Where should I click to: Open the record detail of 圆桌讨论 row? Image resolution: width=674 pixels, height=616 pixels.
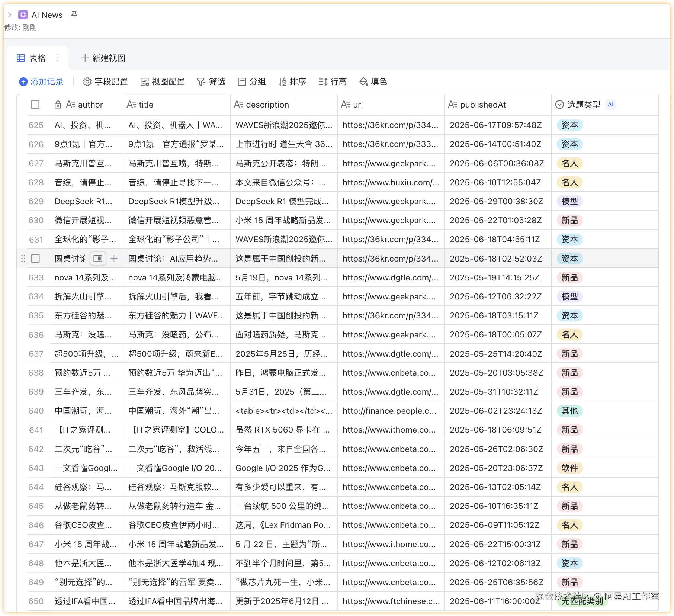click(x=98, y=259)
